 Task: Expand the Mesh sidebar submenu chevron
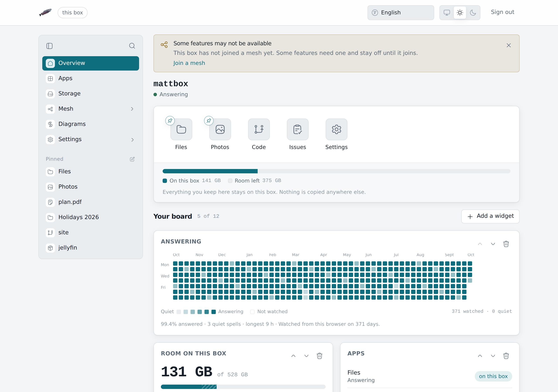[x=132, y=109]
